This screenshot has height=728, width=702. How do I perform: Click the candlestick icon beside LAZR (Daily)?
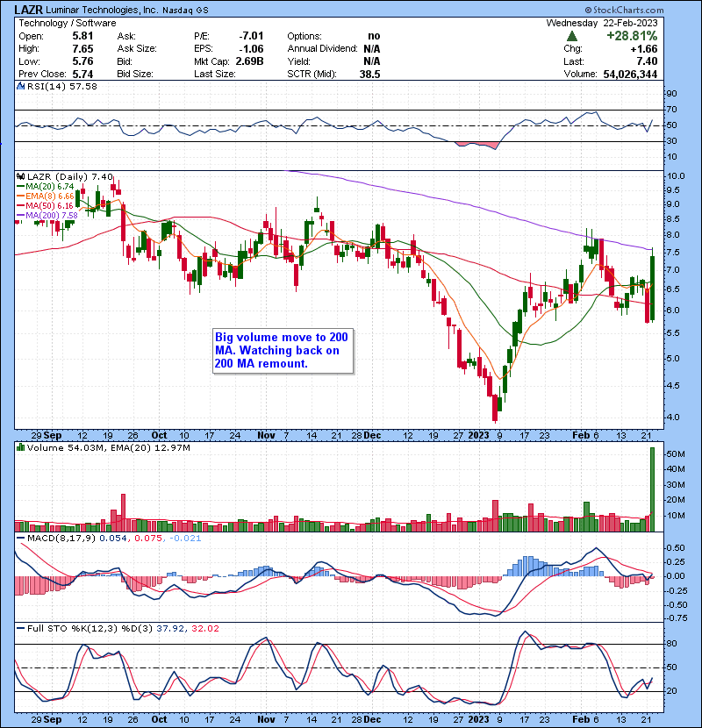pos(20,176)
